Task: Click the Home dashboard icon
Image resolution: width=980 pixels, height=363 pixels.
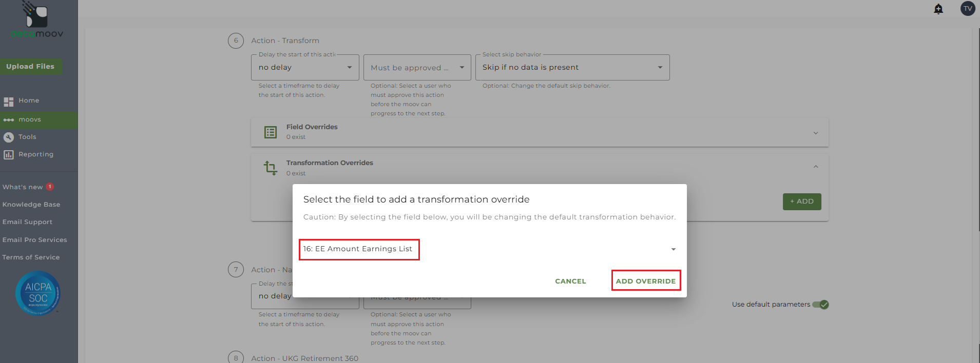Action: 9,102
